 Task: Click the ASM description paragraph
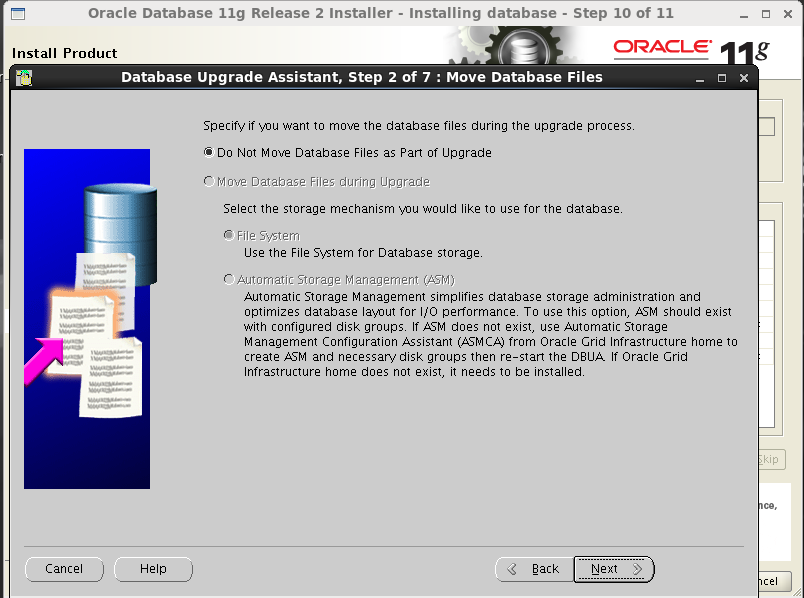[491, 334]
